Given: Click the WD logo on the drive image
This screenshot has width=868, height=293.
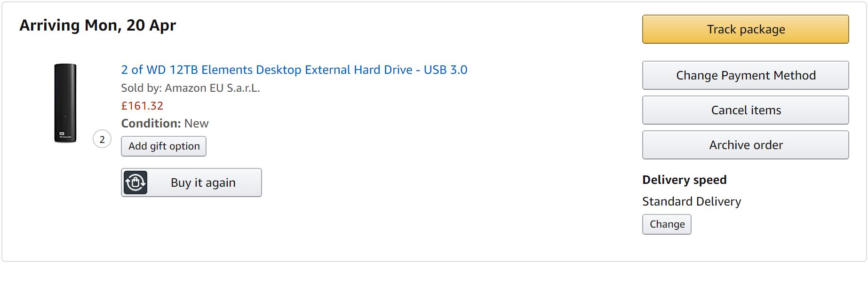Looking at the screenshot, I should [x=62, y=134].
